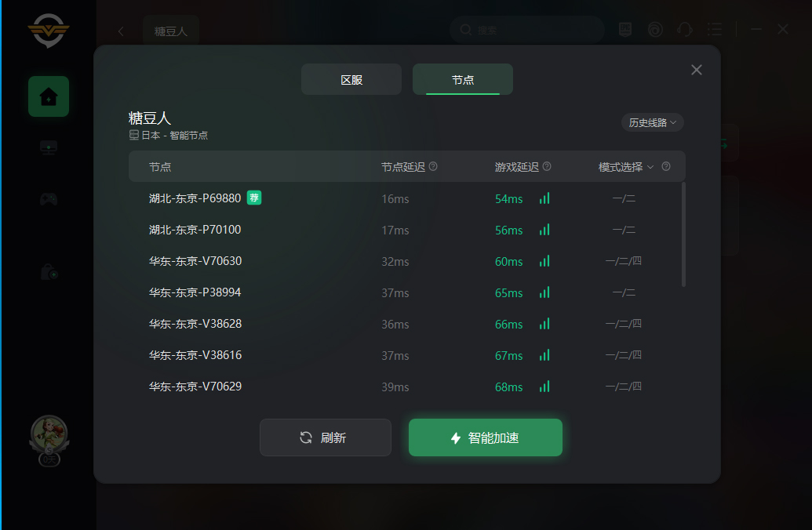Screen dimensions: 812x530
Task: Switch to the 区服 tab
Action: tap(351, 79)
